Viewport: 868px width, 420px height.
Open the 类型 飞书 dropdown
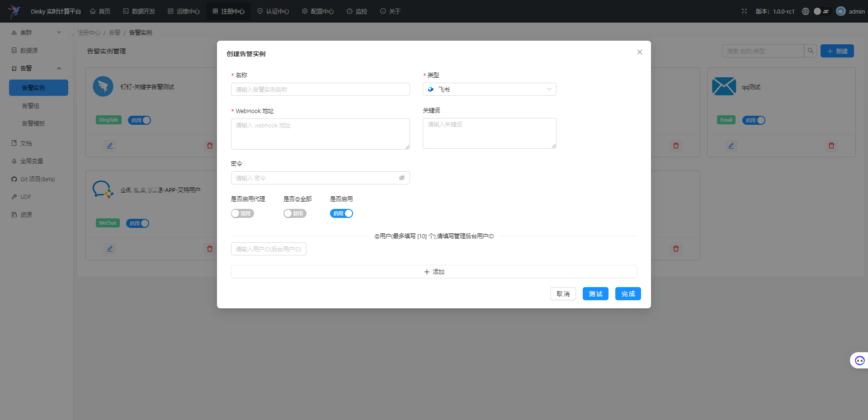[x=490, y=90]
